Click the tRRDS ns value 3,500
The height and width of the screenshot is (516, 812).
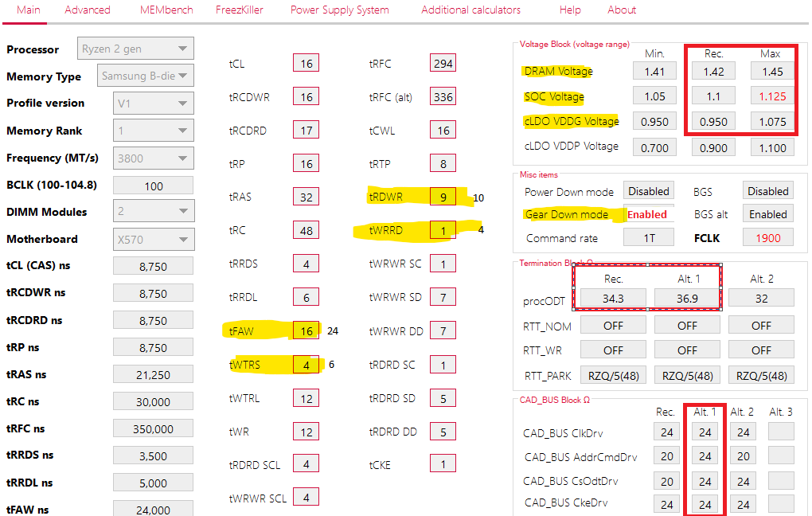pyautogui.click(x=154, y=455)
